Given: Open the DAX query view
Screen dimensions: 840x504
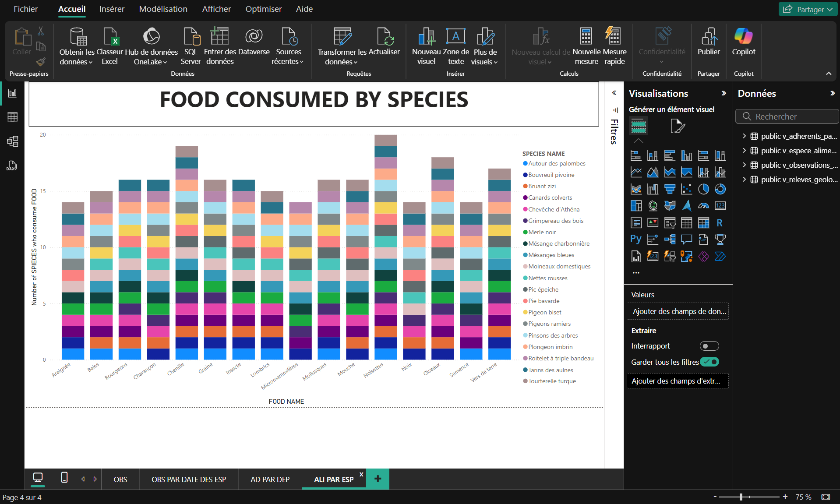Looking at the screenshot, I should 12,166.
